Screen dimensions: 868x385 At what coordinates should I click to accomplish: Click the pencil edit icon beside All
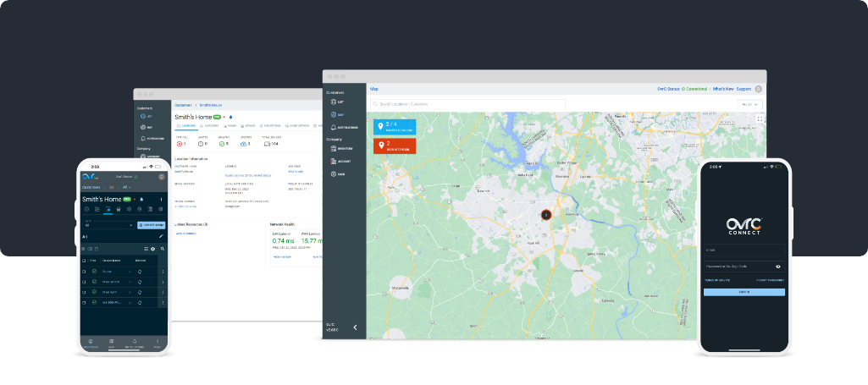point(162,236)
